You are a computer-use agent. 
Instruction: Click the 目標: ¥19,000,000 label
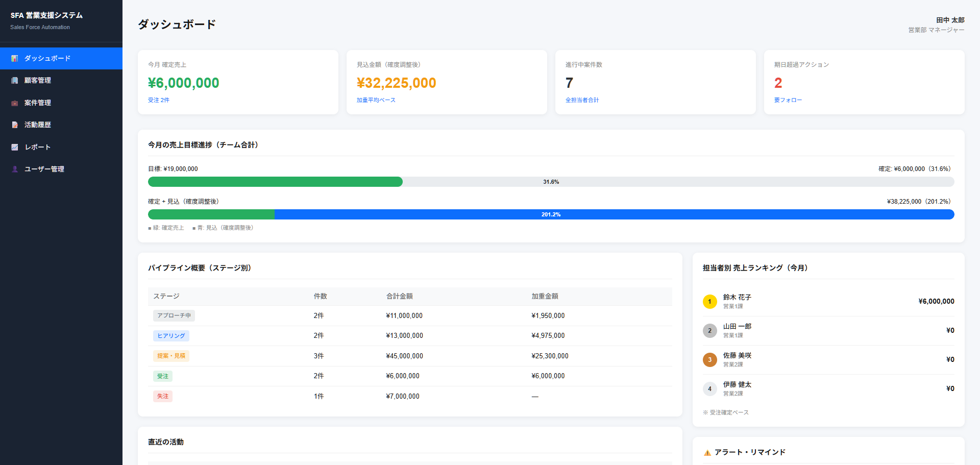173,169
